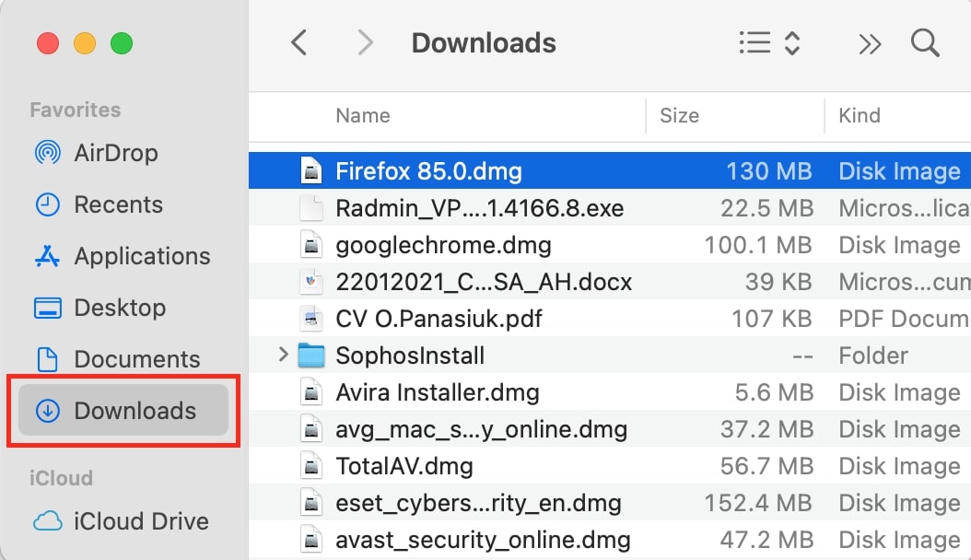Click the Recents clock icon

click(x=48, y=204)
